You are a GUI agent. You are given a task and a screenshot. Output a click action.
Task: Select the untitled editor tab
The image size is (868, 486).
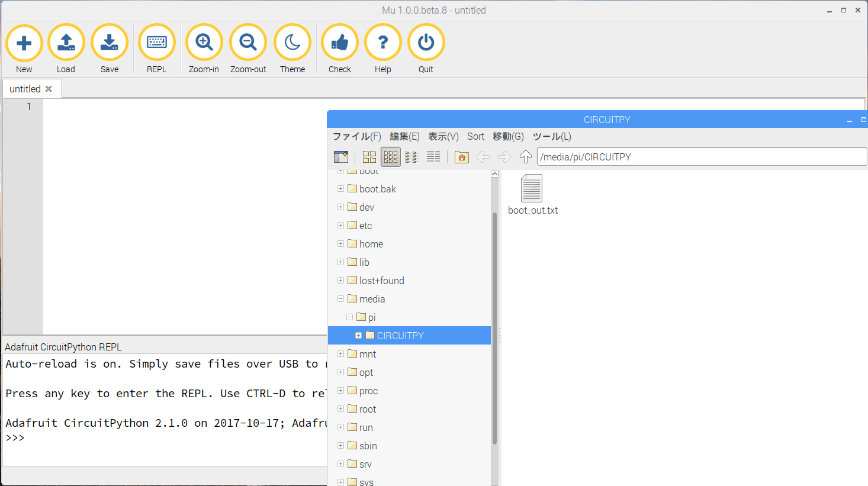27,88
